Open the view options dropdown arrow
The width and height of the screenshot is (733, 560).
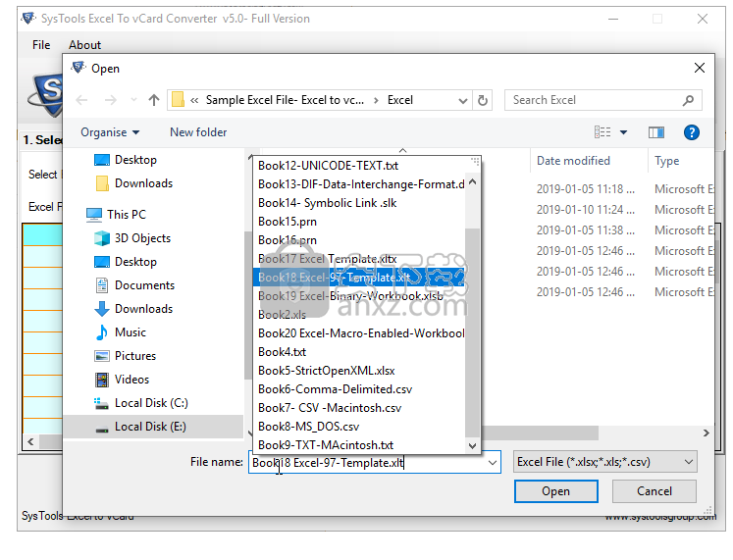pyautogui.click(x=623, y=132)
